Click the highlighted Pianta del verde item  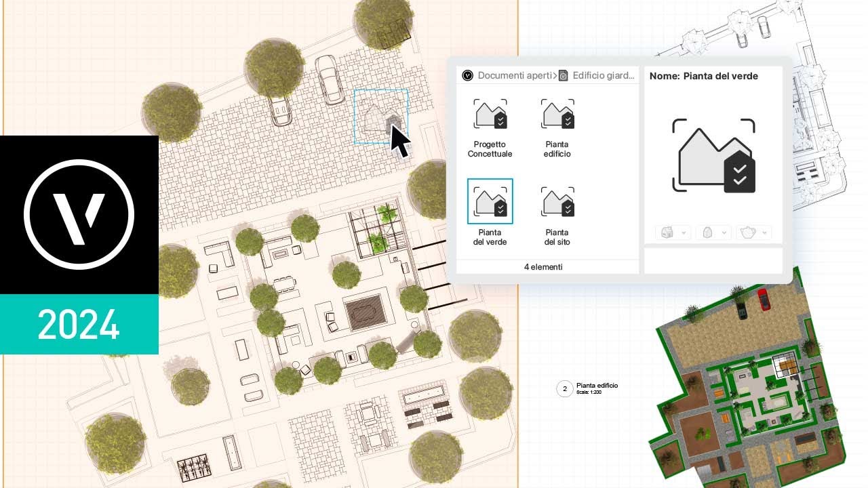(x=490, y=212)
